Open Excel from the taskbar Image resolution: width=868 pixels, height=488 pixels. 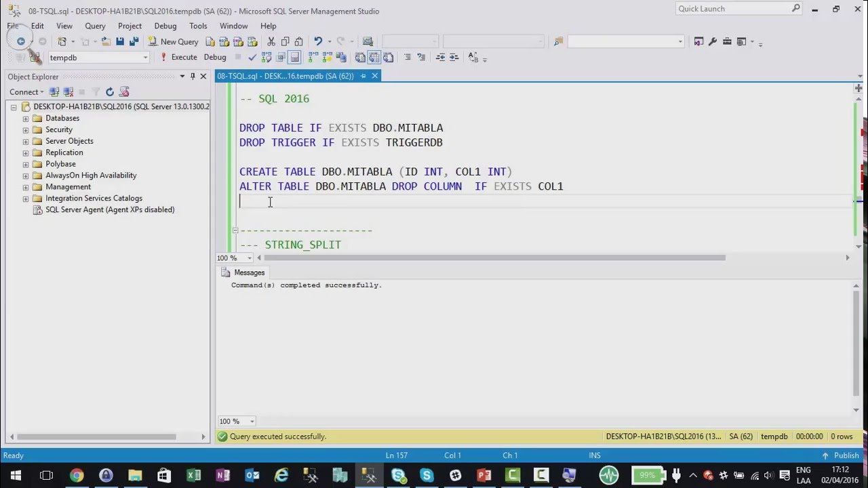[193, 475]
